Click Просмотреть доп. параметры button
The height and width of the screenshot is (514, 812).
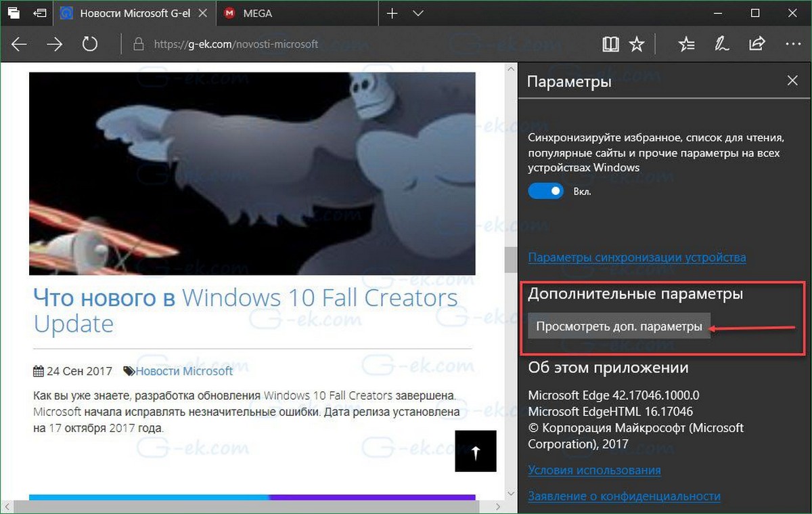pos(619,326)
